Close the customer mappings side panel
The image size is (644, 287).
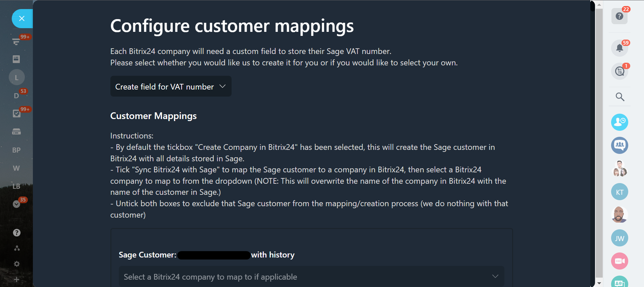click(x=22, y=19)
